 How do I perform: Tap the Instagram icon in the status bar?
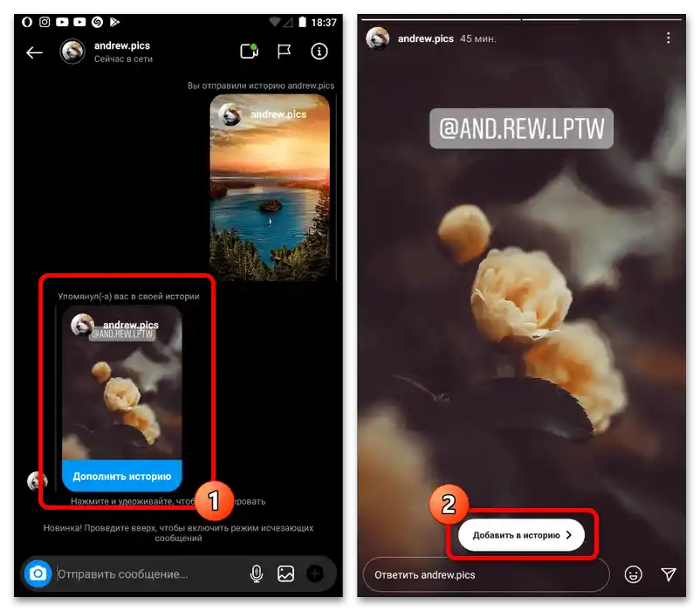point(45,22)
